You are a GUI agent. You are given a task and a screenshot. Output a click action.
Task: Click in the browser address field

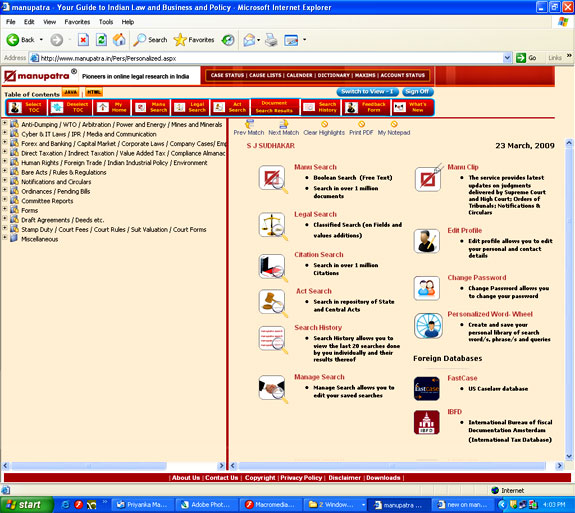click(x=271, y=58)
